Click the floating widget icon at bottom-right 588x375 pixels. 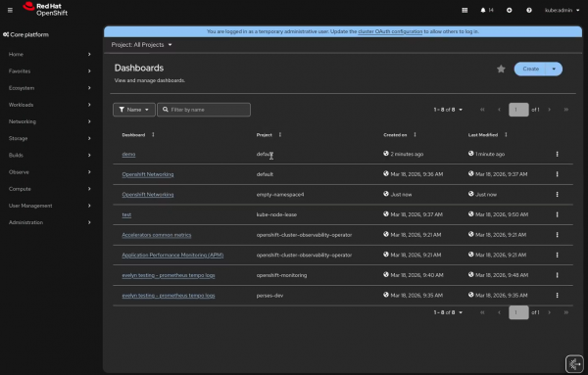pos(574,364)
